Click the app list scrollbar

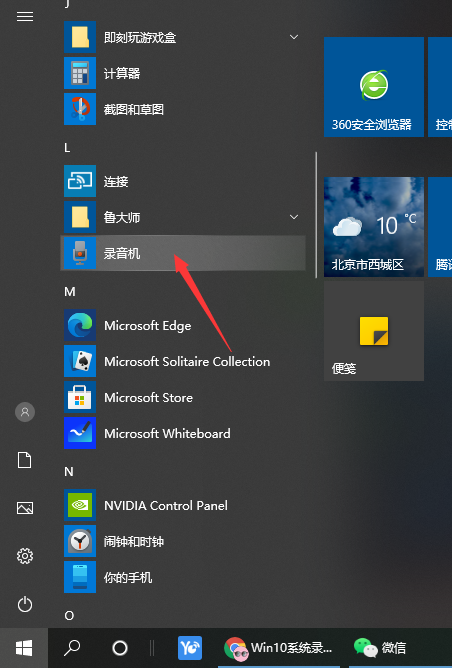point(316,215)
